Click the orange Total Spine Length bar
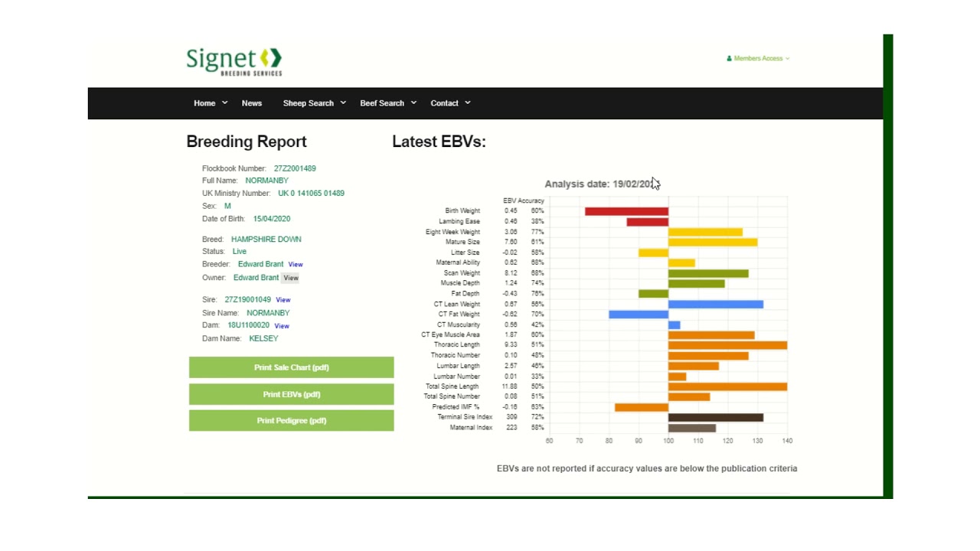This screenshot has width=980, height=551. point(727,386)
